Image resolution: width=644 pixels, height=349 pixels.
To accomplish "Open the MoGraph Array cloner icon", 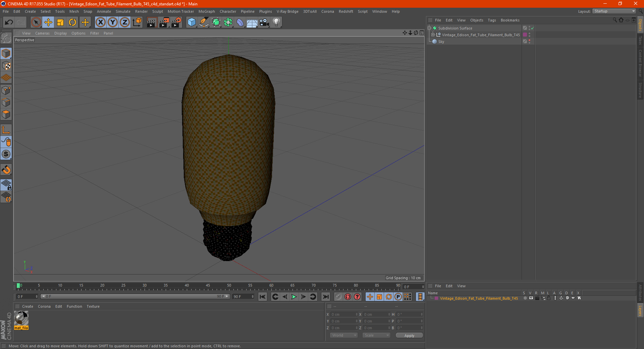I will [x=228, y=22].
